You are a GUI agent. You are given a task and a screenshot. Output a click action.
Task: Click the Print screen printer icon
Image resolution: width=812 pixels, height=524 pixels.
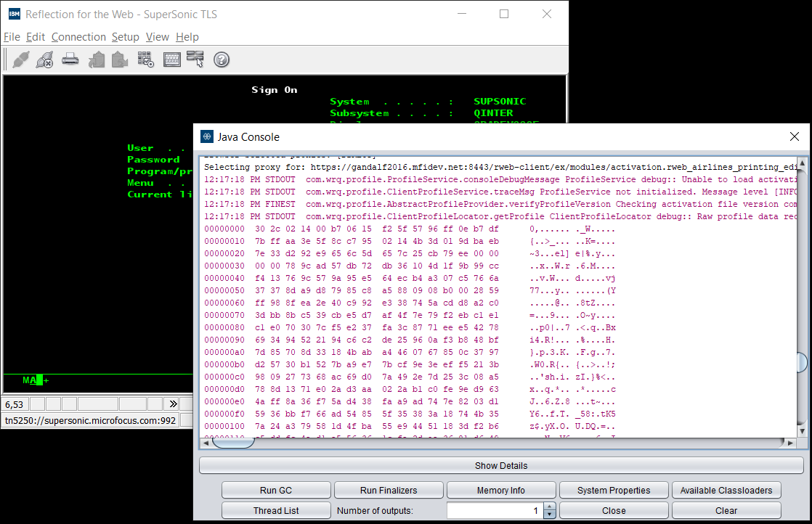coord(70,60)
